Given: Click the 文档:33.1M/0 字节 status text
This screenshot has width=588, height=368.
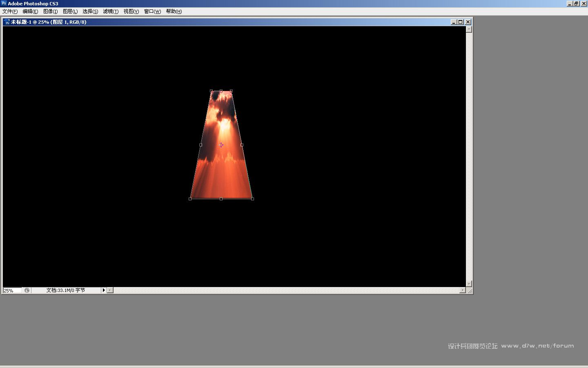Looking at the screenshot, I should (66, 290).
